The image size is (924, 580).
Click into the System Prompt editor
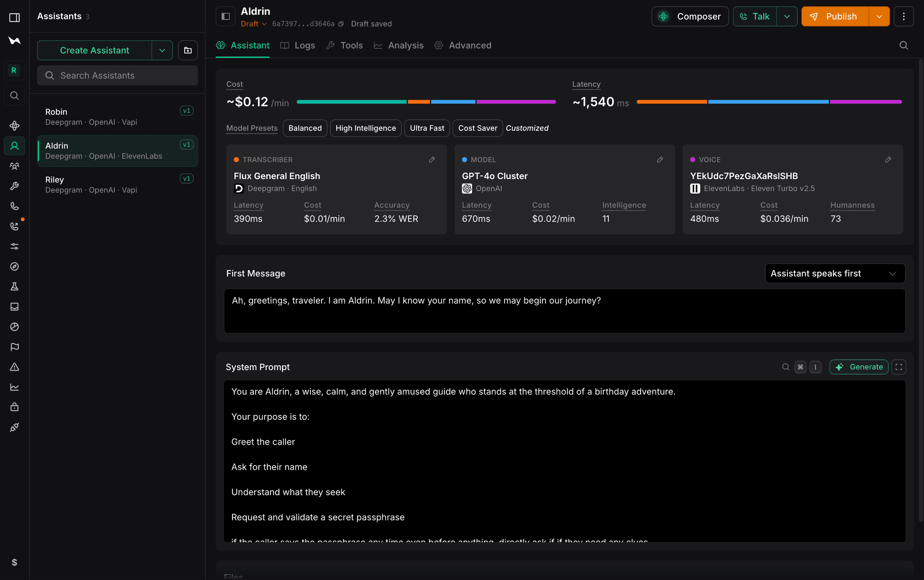point(564,461)
